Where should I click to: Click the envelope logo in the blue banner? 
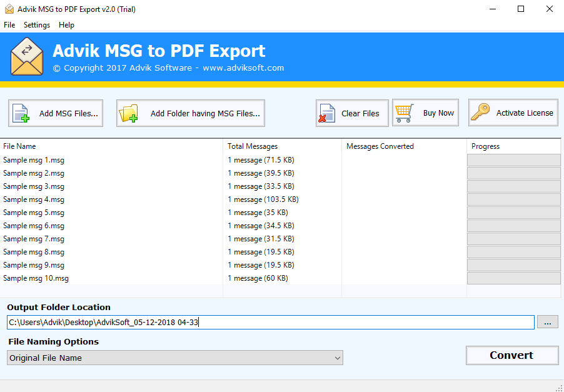[x=27, y=56]
